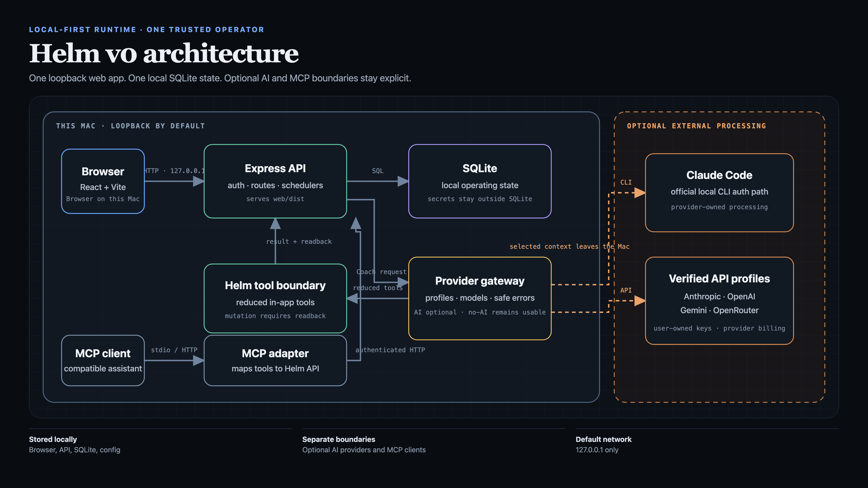This screenshot has width=868, height=488.
Task: Click 'reduced in-app tools' text
Action: 275,303
